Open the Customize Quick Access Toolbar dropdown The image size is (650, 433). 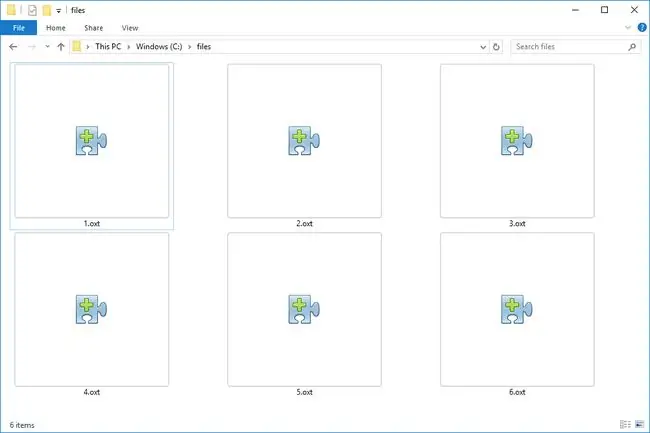point(58,11)
